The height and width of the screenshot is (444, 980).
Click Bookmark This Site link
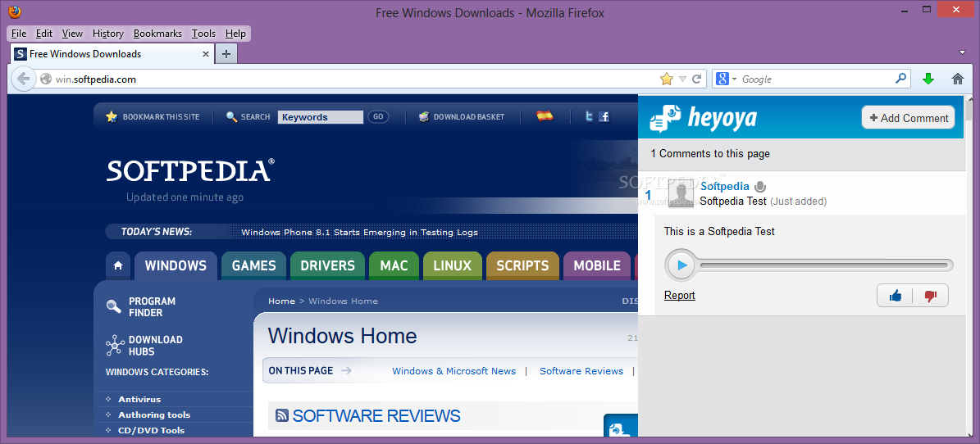(162, 117)
